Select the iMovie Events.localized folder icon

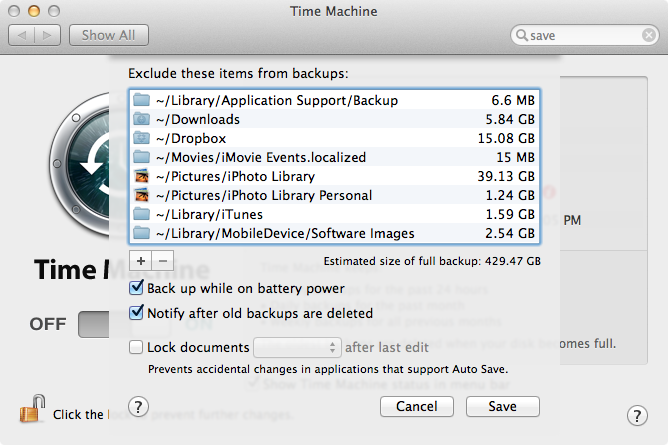(141, 157)
